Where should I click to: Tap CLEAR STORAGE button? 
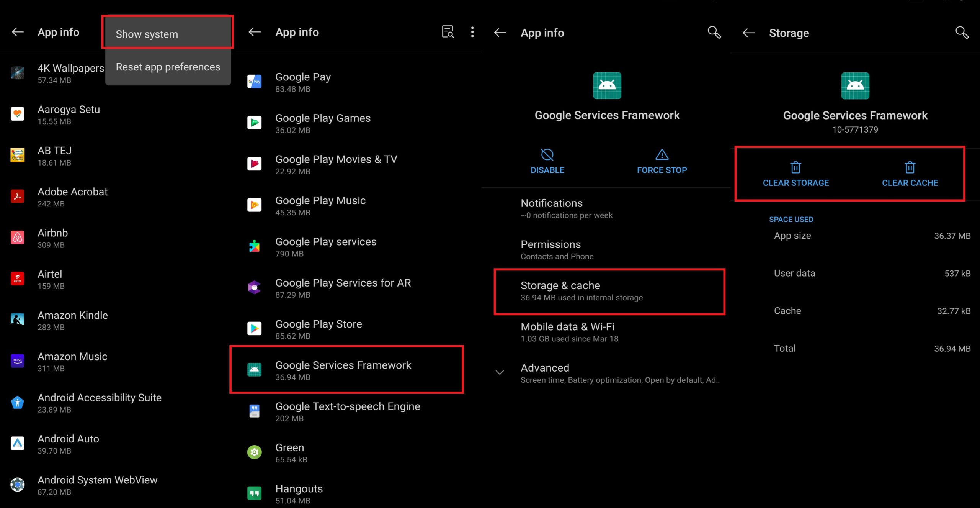click(x=796, y=174)
